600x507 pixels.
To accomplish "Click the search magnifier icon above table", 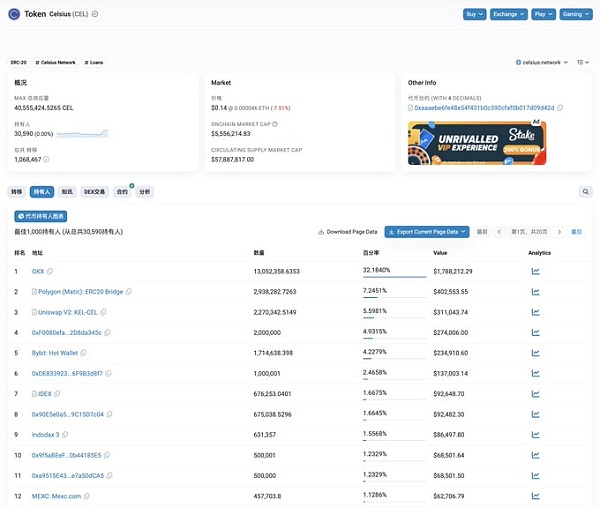I will (x=585, y=191).
